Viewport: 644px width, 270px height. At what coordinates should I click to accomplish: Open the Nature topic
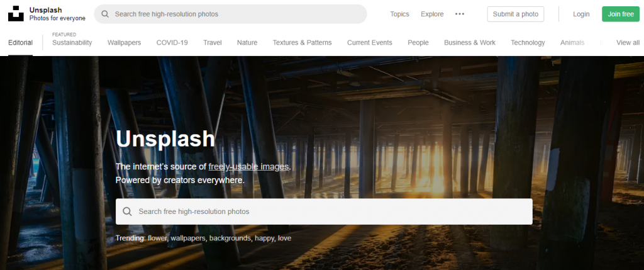click(247, 42)
